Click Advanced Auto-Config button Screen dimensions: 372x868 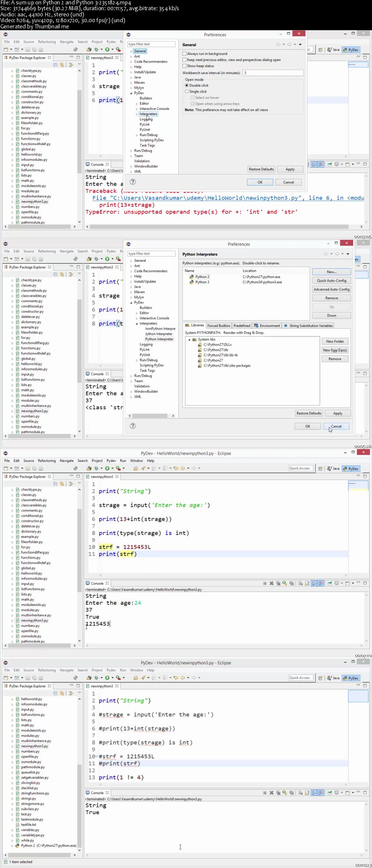(x=332, y=289)
